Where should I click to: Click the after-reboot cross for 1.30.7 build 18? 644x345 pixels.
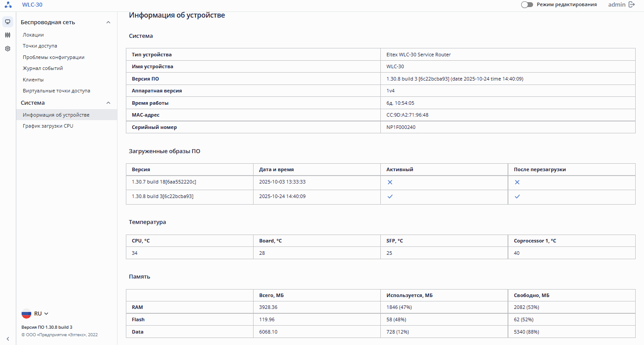tap(517, 182)
